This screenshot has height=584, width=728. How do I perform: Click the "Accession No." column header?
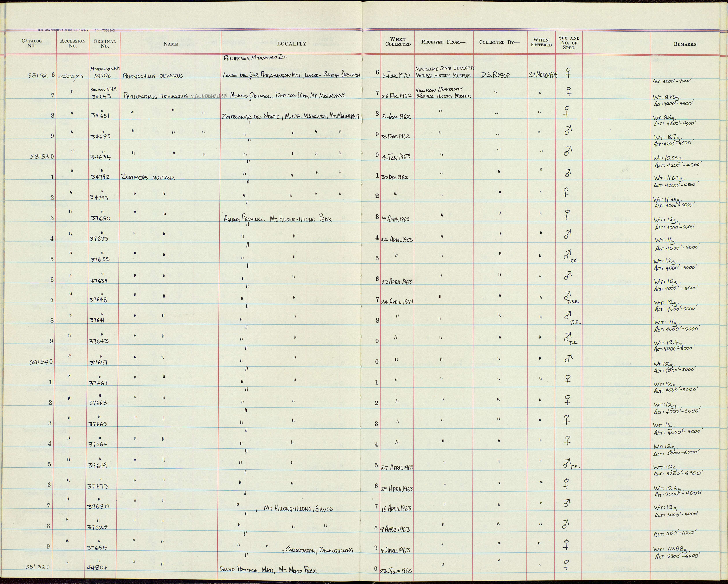tap(73, 43)
